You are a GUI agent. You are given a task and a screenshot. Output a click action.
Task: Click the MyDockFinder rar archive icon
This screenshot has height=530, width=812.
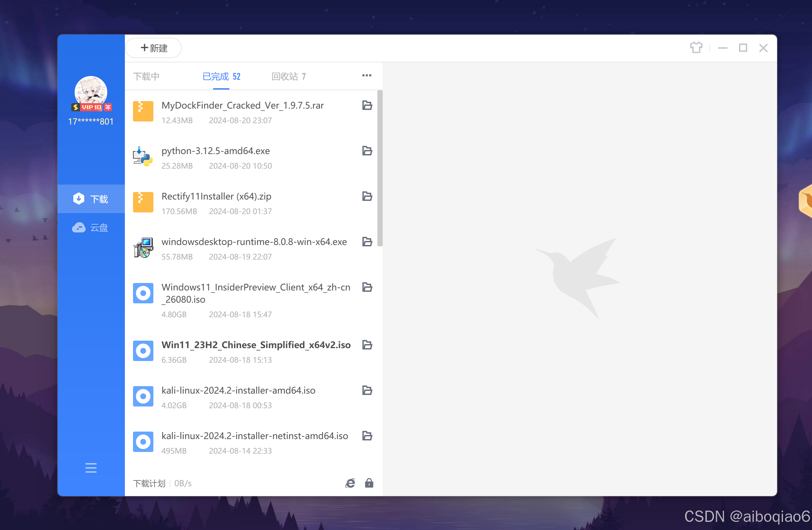[x=143, y=111]
